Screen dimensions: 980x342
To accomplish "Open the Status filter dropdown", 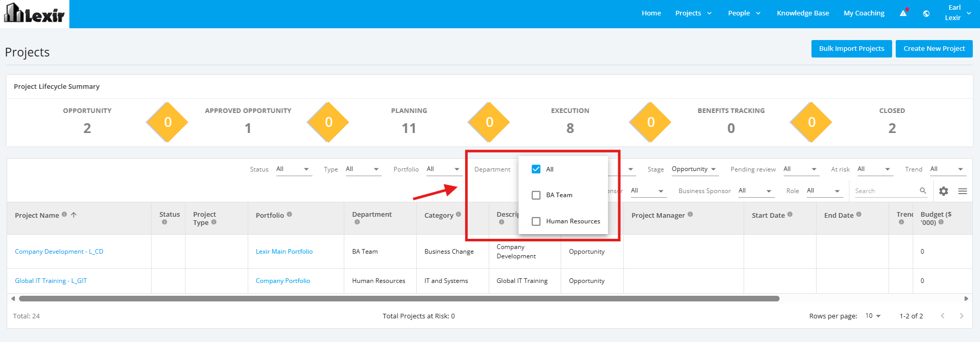I will tap(294, 169).
